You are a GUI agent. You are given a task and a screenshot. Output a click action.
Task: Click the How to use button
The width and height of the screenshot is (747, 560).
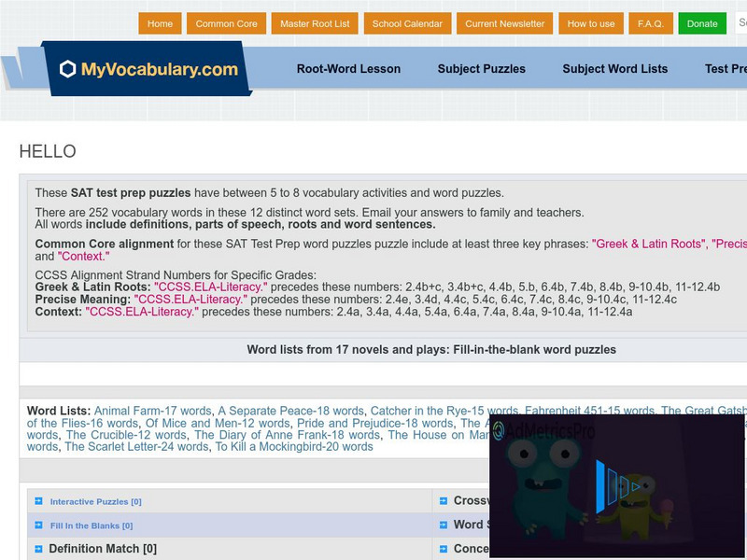(x=591, y=24)
